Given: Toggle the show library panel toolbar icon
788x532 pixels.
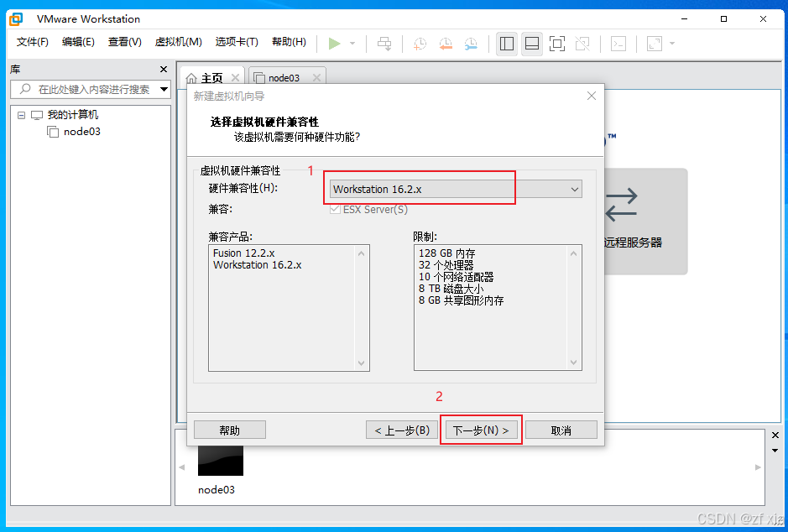Looking at the screenshot, I should 507,44.
